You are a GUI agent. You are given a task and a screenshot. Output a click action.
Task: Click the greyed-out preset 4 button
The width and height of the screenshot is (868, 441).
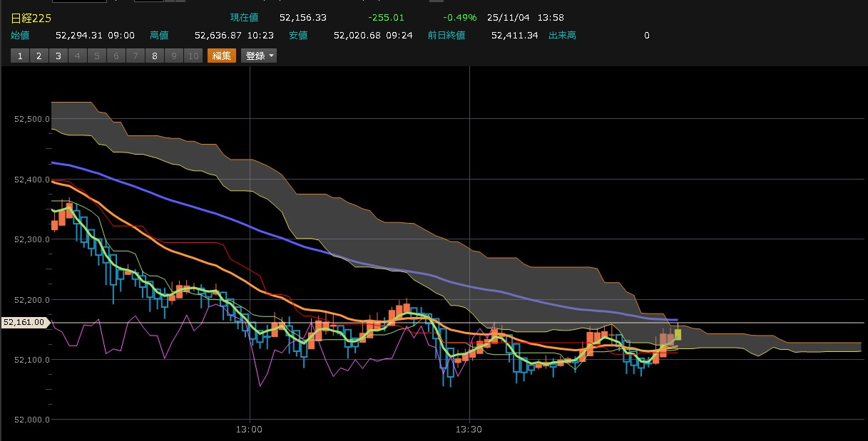pyautogui.click(x=78, y=56)
